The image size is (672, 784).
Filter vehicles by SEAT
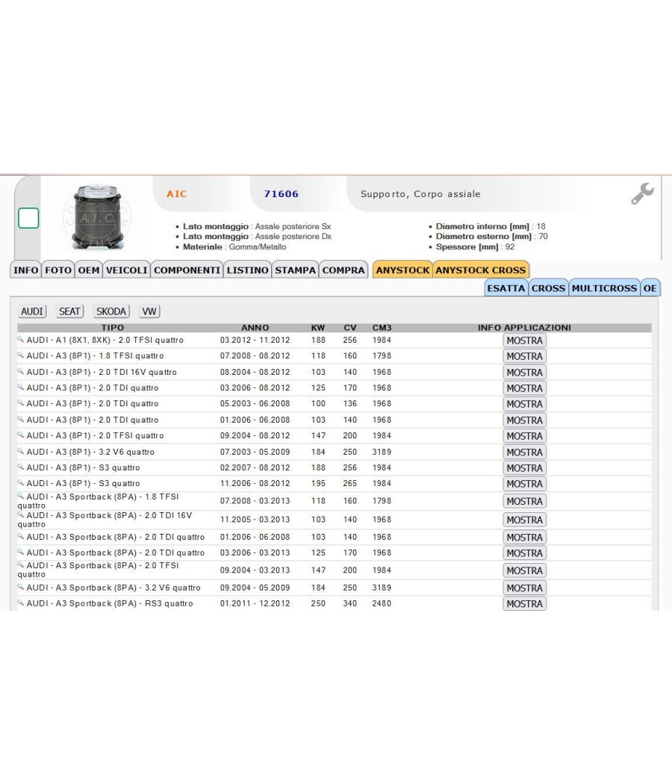point(69,311)
